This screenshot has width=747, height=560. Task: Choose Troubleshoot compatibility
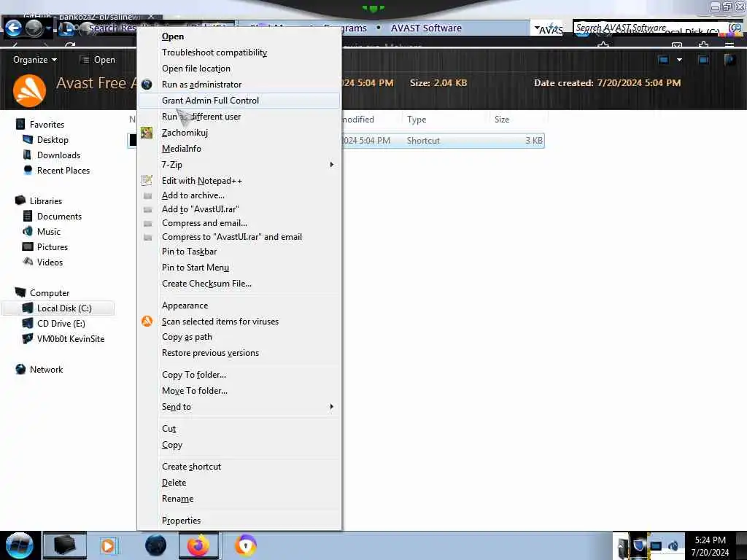214,52
